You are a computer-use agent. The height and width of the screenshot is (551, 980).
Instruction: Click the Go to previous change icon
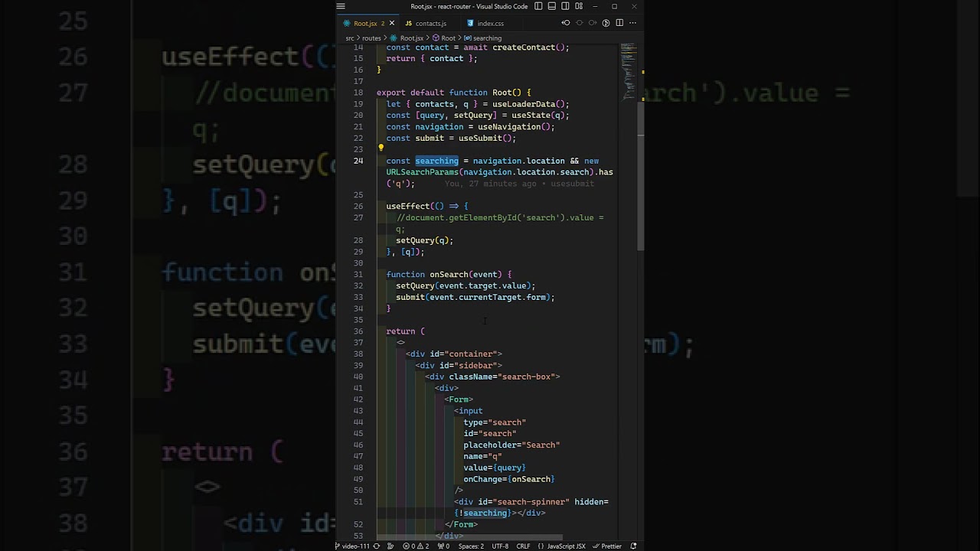coord(566,23)
